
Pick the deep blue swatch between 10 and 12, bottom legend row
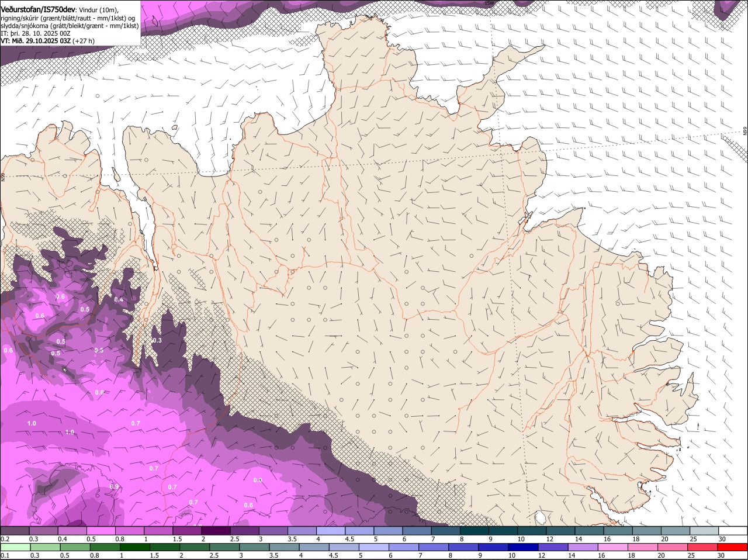[x=524, y=547]
